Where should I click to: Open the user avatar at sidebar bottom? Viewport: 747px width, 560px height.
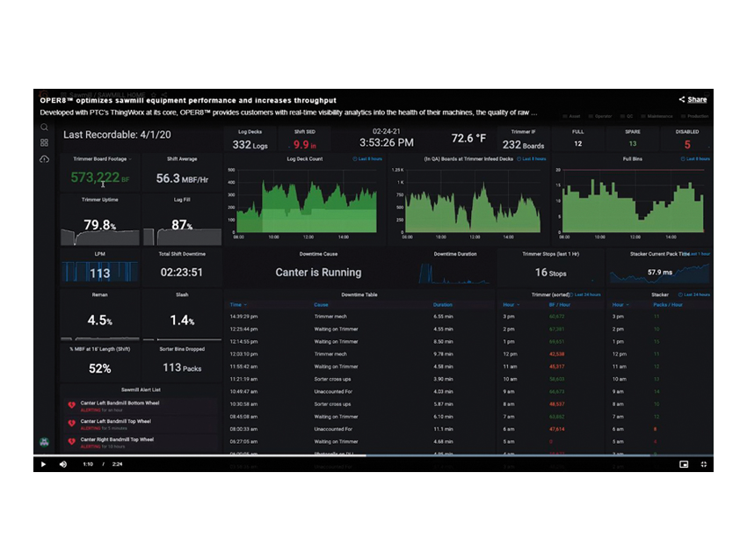coord(44,442)
